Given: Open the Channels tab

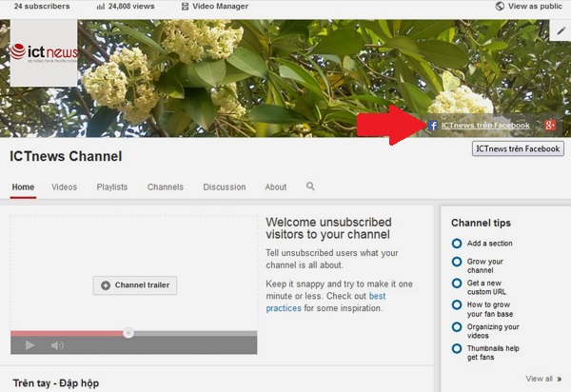Looking at the screenshot, I should pyautogui.click(x=166, y=187).
